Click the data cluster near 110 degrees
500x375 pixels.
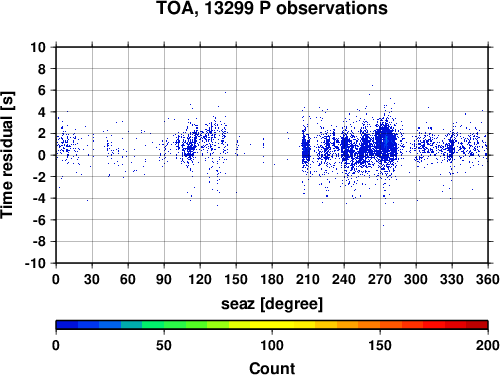tap(190, 147)
